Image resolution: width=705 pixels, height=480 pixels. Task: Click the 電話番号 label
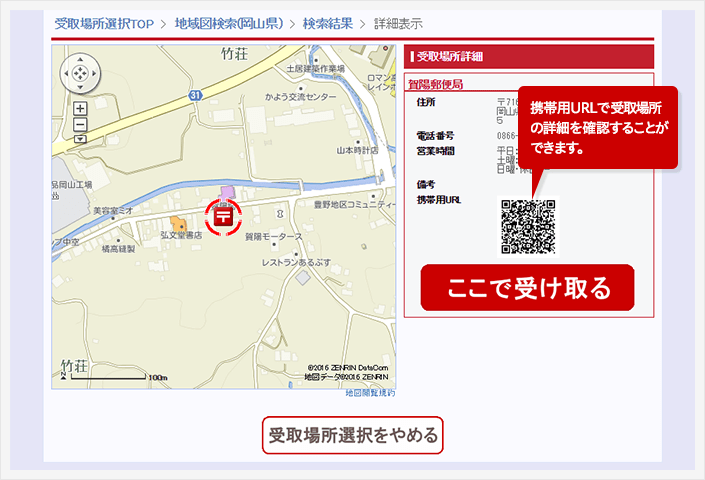coord(435,136)
